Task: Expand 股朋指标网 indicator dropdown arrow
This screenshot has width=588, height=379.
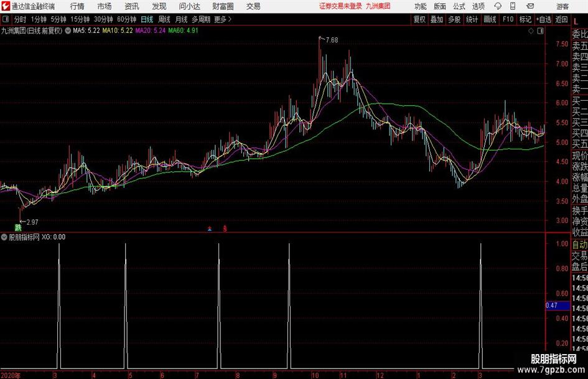Action: pyautogui.click(x=4, y=237)
